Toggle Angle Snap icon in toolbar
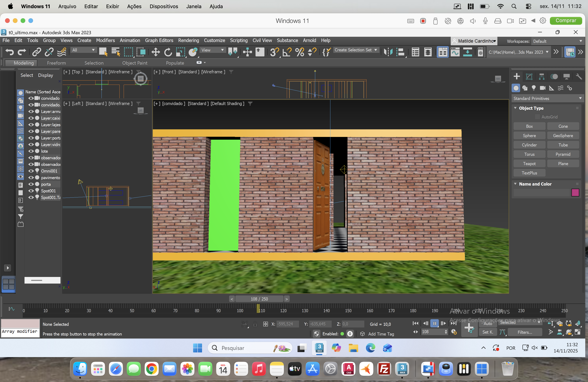 (x=287, y=52)
